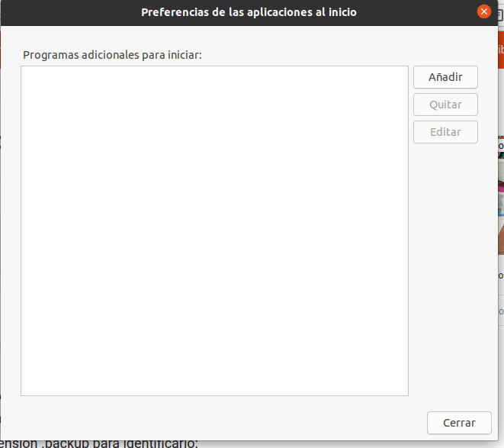504x448 pixels.
Task: Close the dialog with Cerrar
Action: (x=459, y=423)
